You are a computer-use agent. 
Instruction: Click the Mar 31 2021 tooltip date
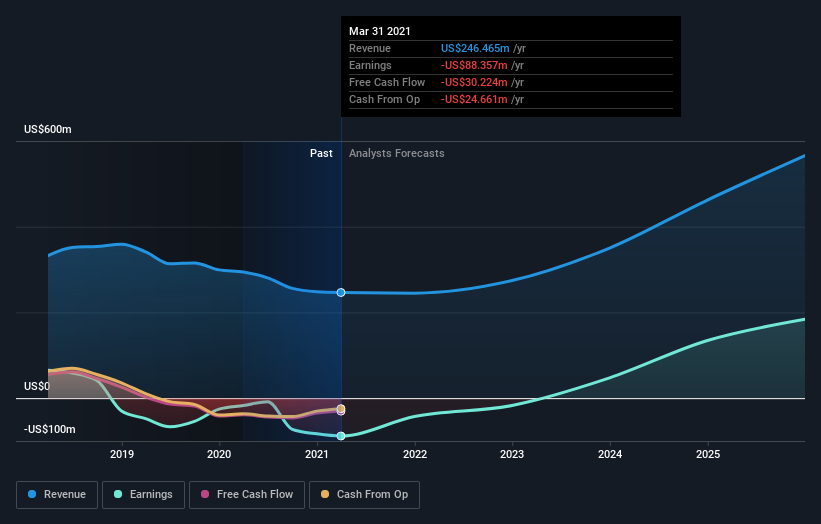(x=380, y=31)
